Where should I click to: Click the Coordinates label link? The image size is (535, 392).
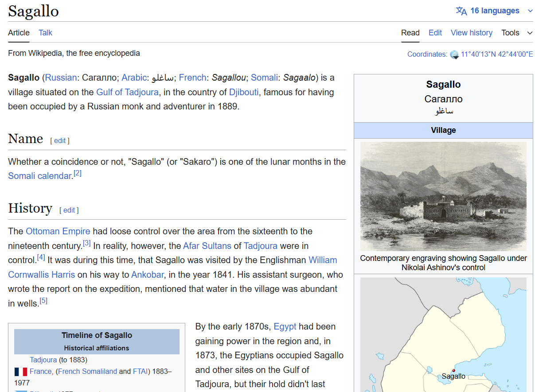click(427, 54)
